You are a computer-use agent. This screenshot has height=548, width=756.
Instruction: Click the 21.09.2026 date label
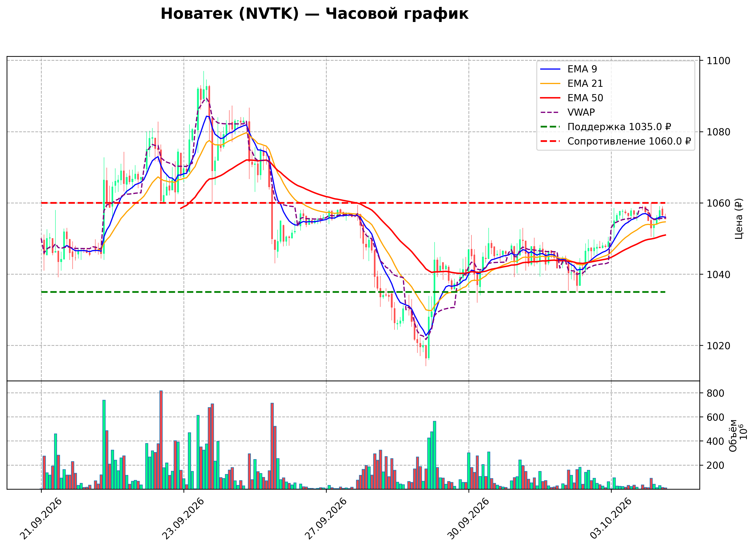pos(41,519)
